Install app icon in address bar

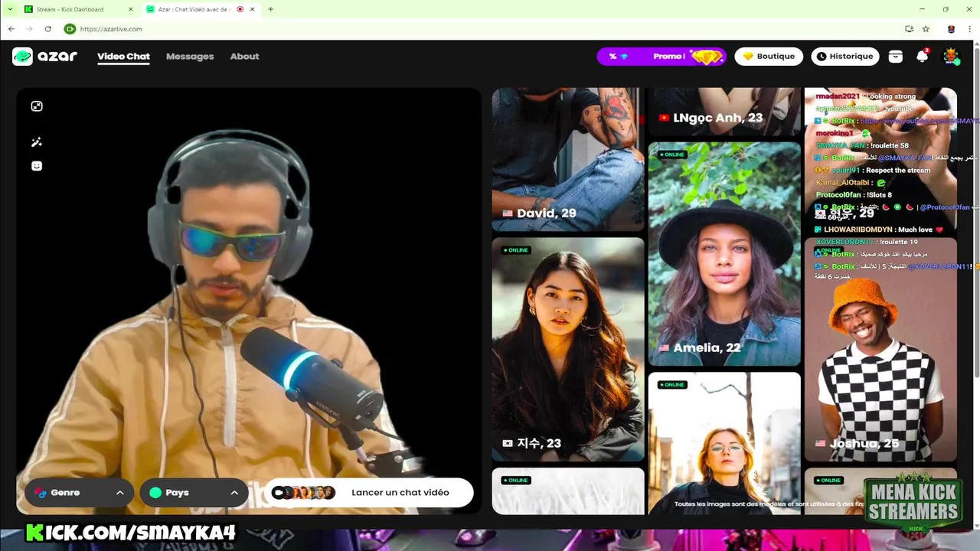(909, 29)
